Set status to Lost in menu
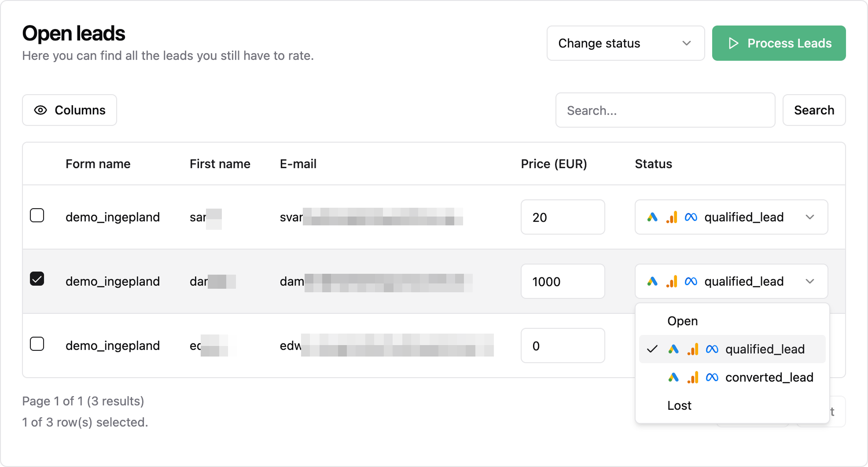Image resolution: width=868 pixels, height=467 pixels. click(680, 406)
